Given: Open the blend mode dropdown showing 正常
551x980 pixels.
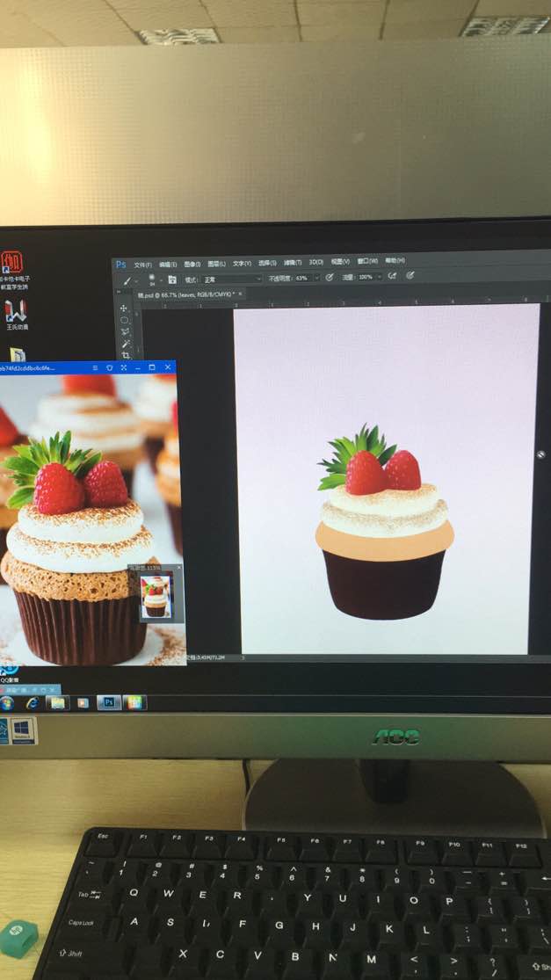Looking at the screenshot, I should [x=232, y=279].
